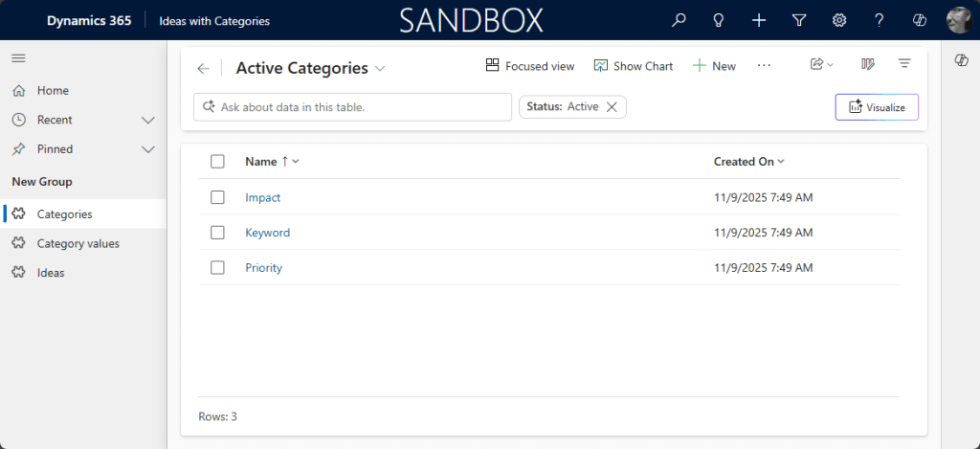Click the Help question mark icon
Viewport: 980px width, 449px height.
pos(880,20)
